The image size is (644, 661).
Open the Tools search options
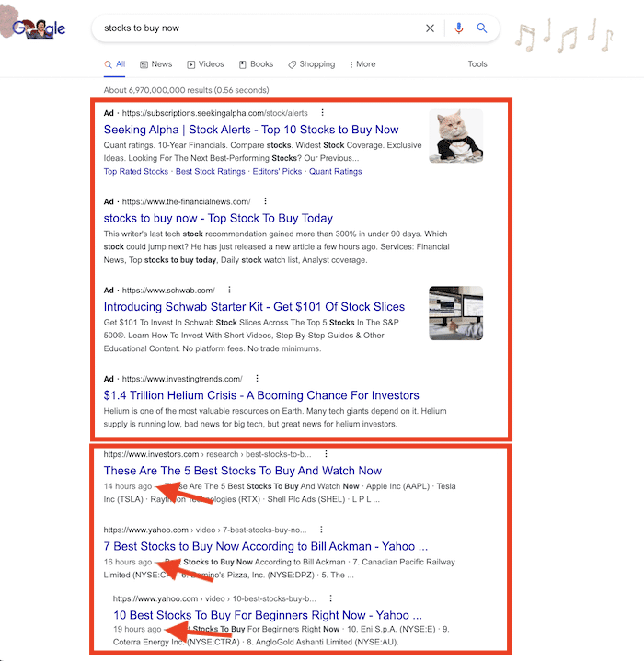[x=477, y=64]
